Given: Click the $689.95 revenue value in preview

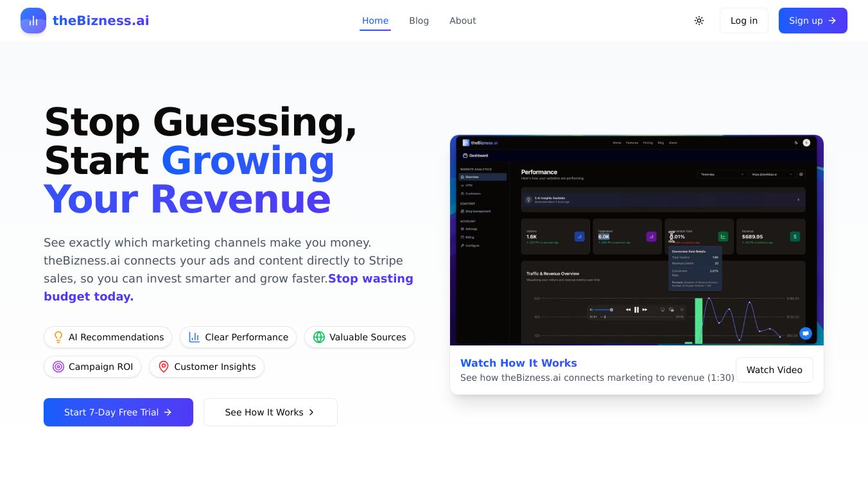Looking at the screenshot, I should point(752,237).
